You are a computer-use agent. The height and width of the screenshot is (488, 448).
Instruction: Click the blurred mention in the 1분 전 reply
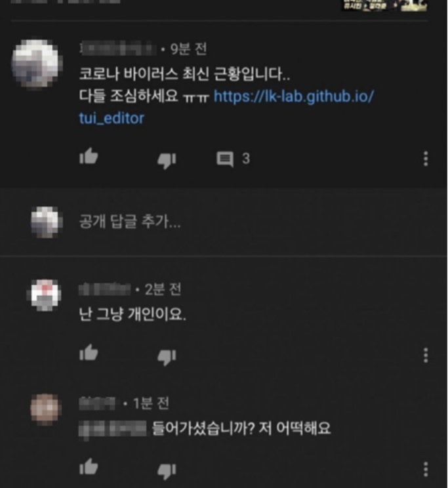point(113,429)
